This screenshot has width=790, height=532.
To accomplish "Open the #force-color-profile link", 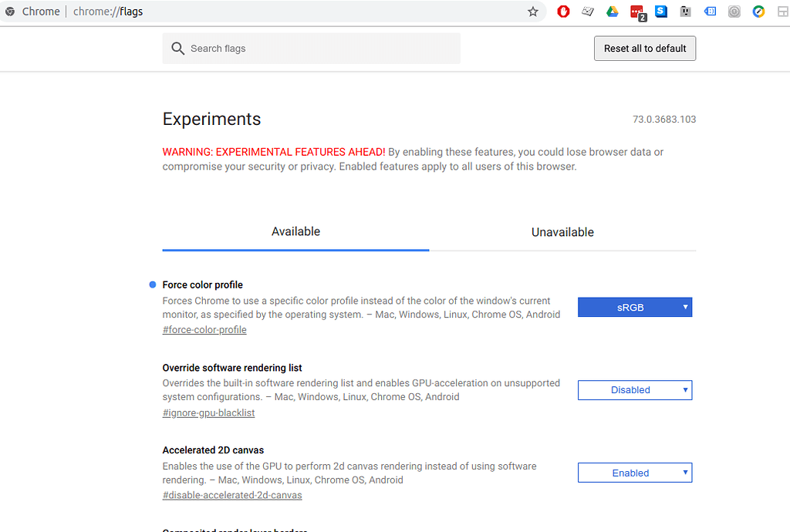I will [x=204, y=330].
